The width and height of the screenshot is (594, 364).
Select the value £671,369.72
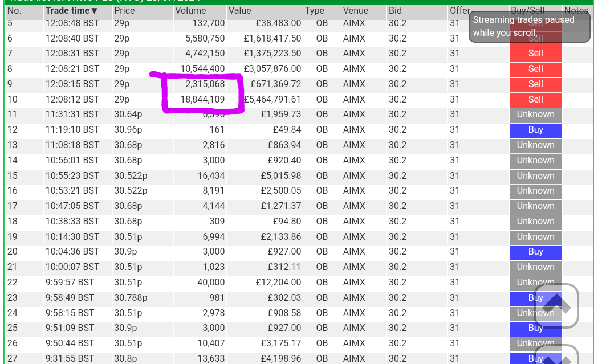276,84
